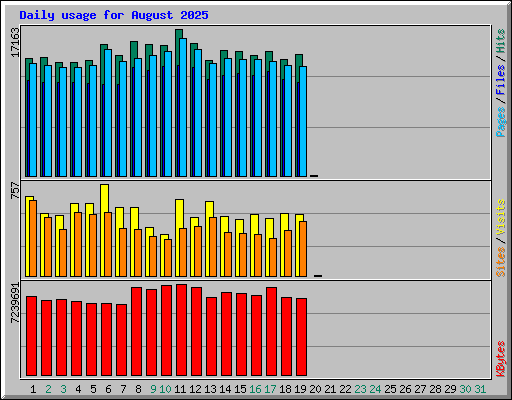Click day label 14 on the x-axis
Viewport: 512px width, 400px height.
click(225, 389)
